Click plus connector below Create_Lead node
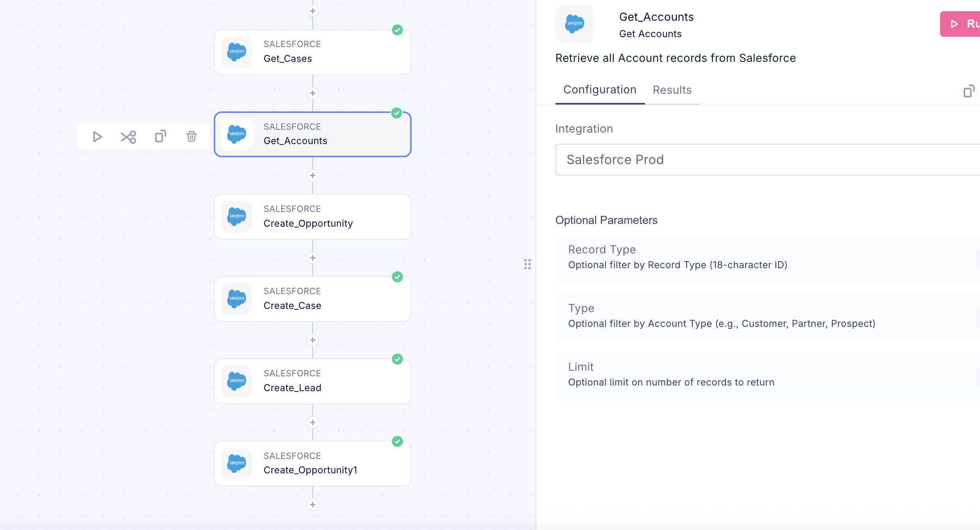 [313, 423]
